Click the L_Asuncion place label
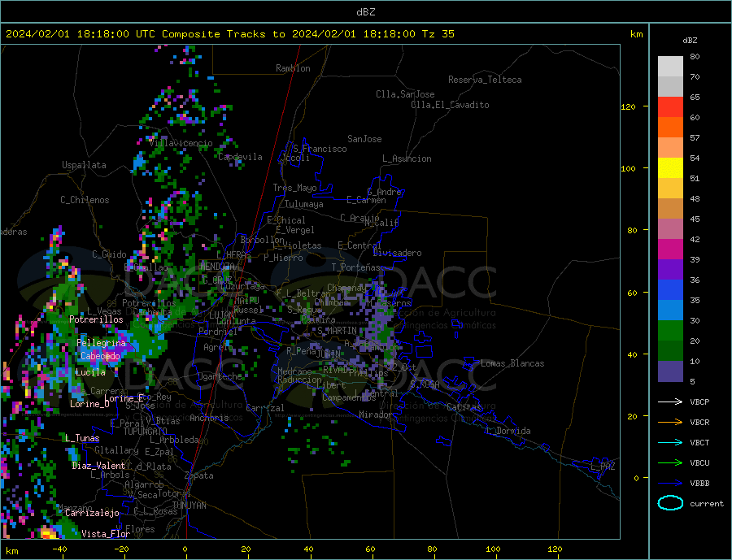Image resolution: width=732 pixels, height=560 pixels. tap(407, 158)
